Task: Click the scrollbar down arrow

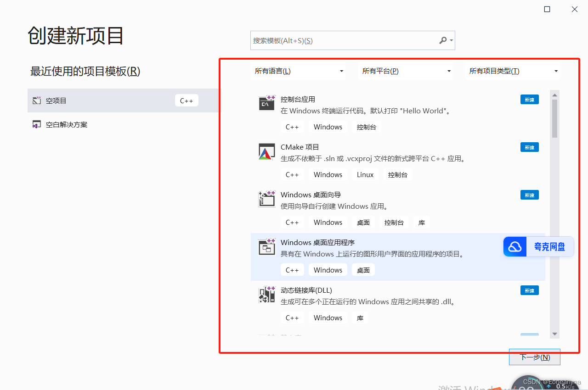Action: point(554,334)
